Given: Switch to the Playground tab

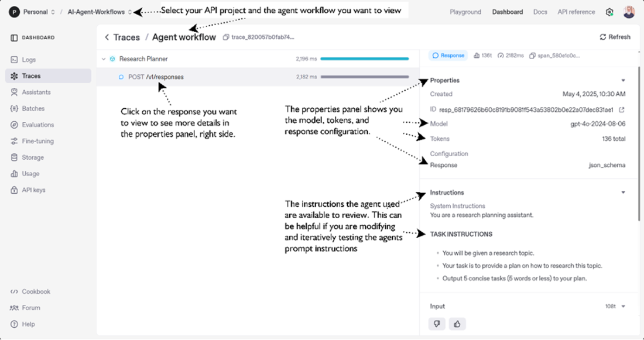Looking at the screenshot, I should (465, 12).
